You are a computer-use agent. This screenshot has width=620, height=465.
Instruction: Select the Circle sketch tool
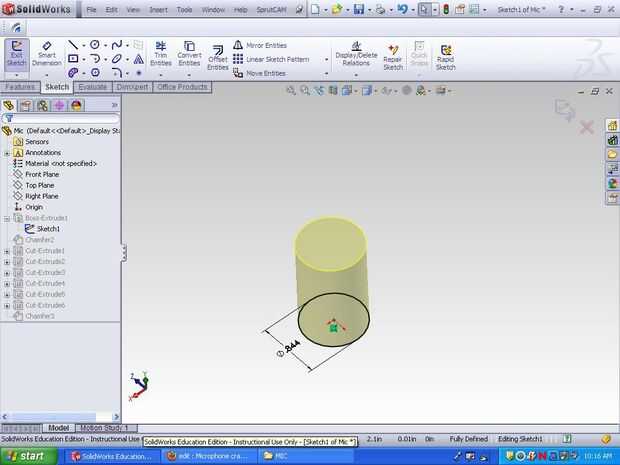coord(95,45)
